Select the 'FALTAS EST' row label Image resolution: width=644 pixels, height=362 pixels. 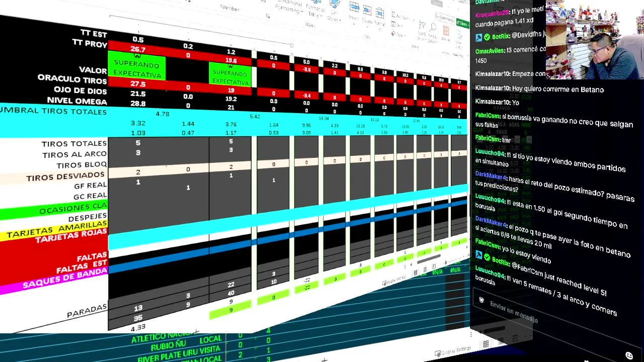click(81, 267)
